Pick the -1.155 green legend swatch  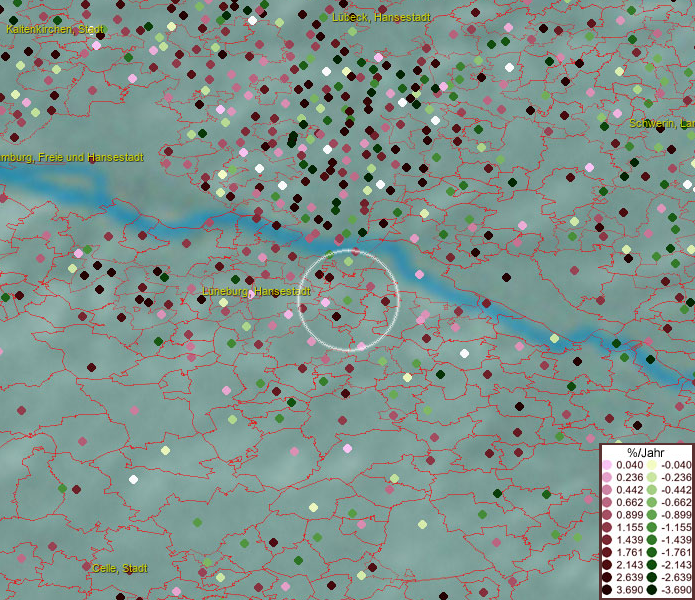pos(652,527)
